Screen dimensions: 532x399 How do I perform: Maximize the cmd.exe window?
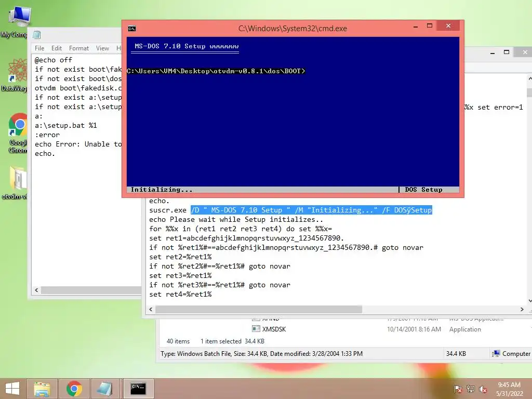(x=430, y=26)
